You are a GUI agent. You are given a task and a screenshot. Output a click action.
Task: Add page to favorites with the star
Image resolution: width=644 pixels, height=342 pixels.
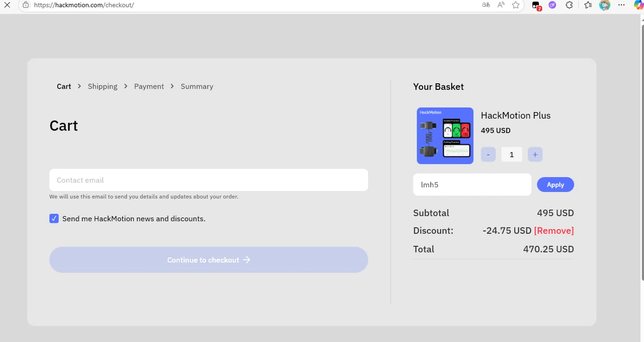pyautogui.click(x=516, y=5)
